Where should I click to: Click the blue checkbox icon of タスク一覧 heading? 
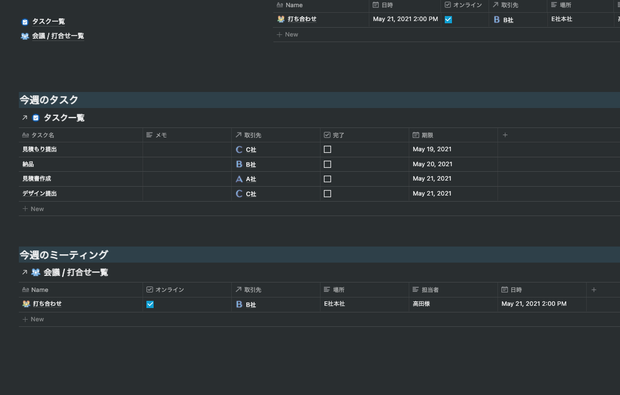[36, 118]
